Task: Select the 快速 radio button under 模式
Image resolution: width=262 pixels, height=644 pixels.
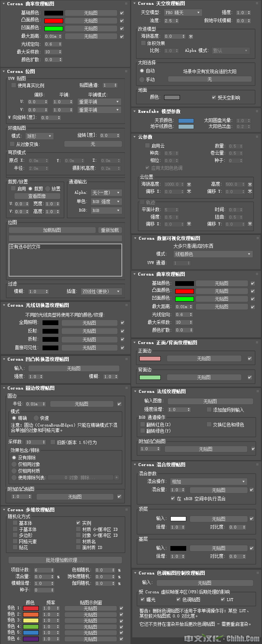Action: (36, 418)
